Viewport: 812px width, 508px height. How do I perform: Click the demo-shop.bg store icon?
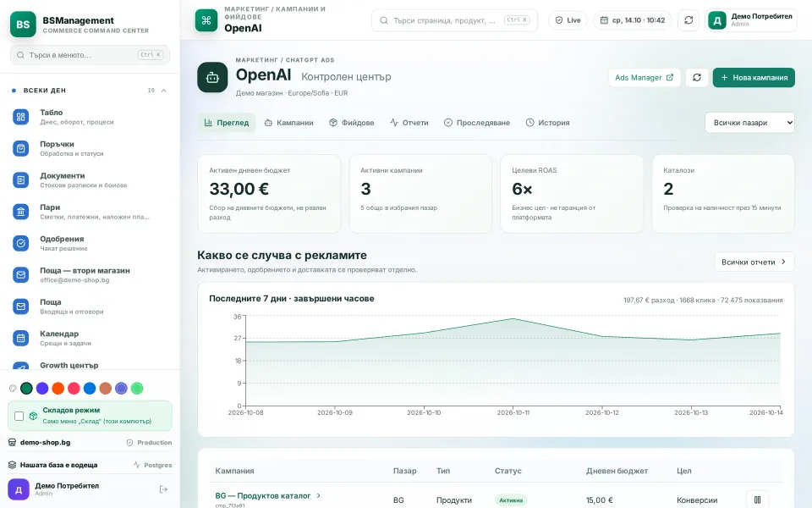click(x=13, y=442)
